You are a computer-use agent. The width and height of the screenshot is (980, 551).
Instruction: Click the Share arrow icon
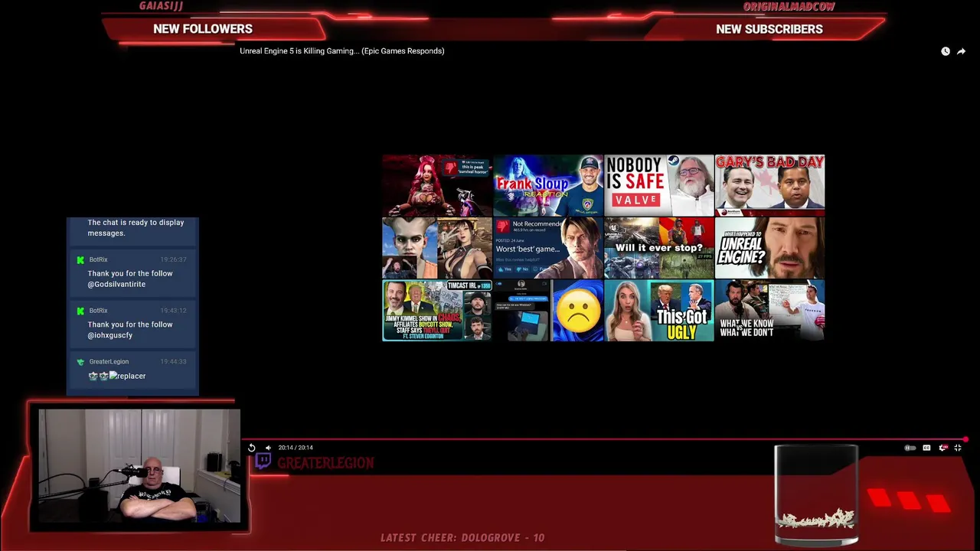pyautogui.click(x=962, y=51)
